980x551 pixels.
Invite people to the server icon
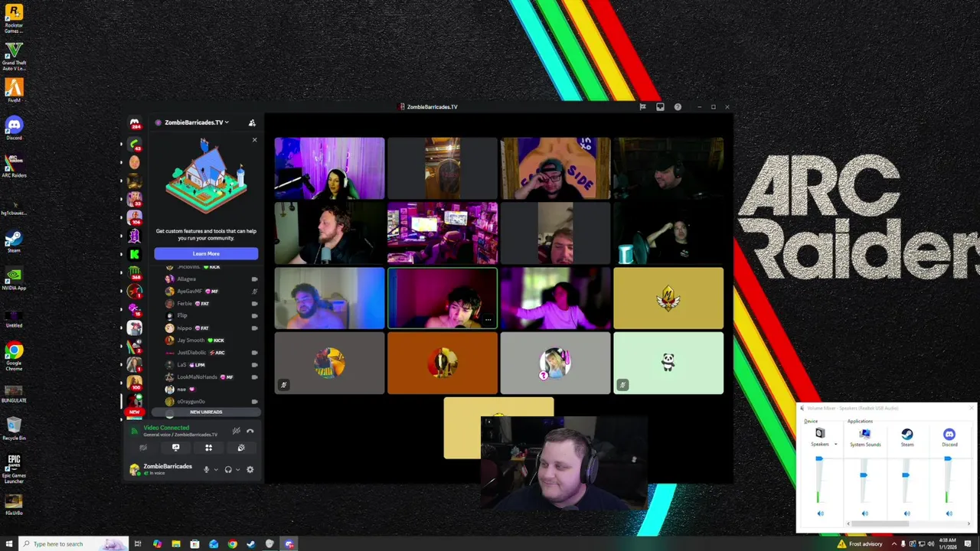pos(252,122)
